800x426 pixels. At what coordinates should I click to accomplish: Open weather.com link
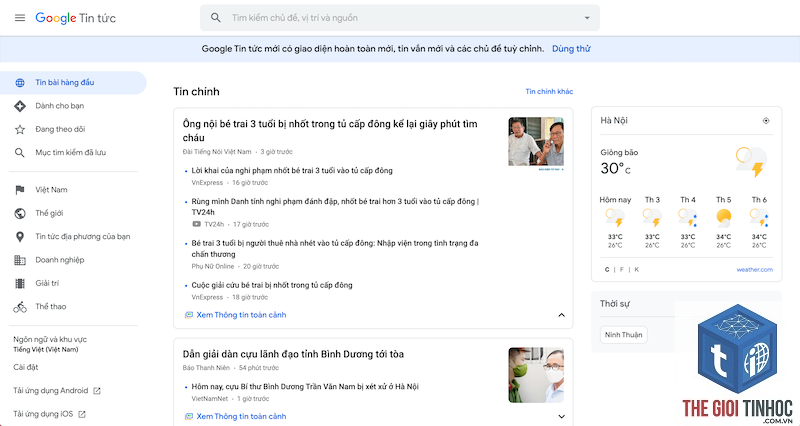click(755, 270)
